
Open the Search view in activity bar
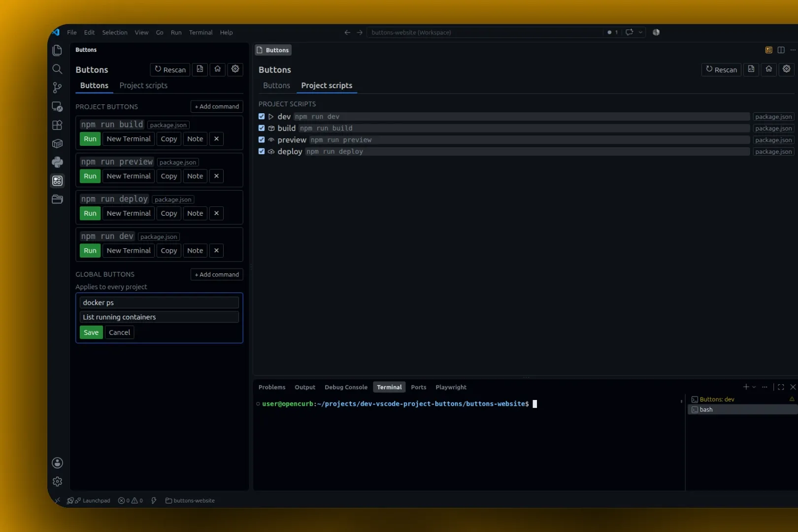(57, 69)
